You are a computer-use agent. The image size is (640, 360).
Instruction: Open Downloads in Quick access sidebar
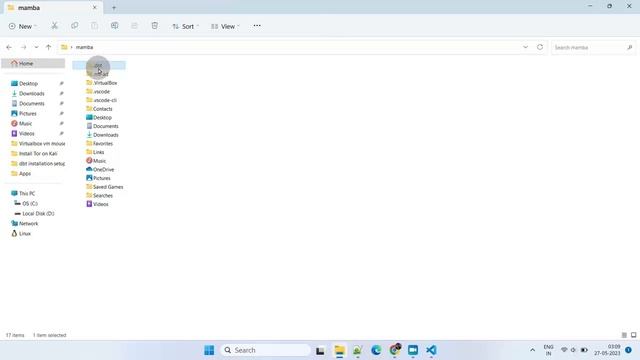click(32, 93)
